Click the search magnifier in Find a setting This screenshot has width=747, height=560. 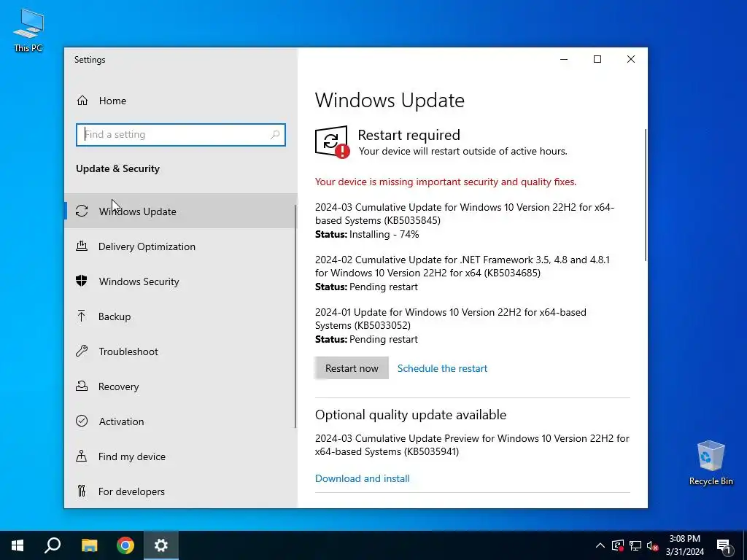coord(275,135)
